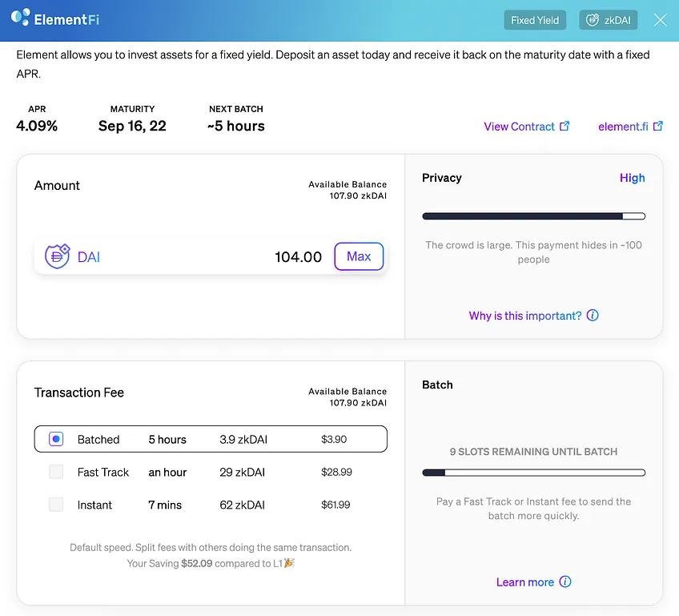
Task: Click external link icon beside View Contract
Action: 564,126
